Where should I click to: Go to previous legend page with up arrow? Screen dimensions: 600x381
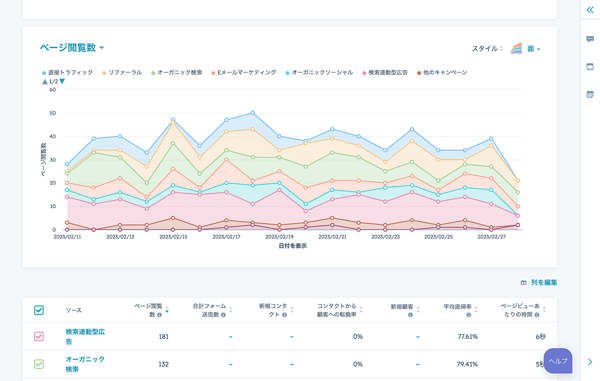pyautogui.click(x=45, y=81)
